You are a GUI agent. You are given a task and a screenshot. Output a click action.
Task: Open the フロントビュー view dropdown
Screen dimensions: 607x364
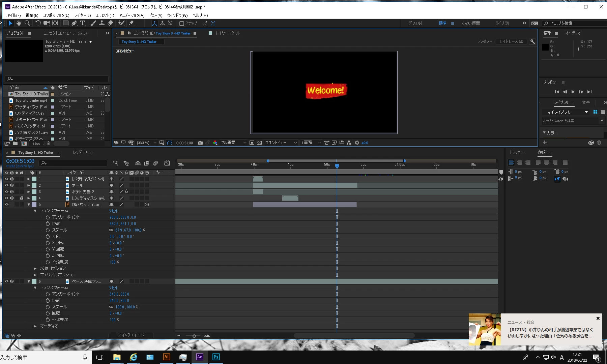tap(281, 143)
